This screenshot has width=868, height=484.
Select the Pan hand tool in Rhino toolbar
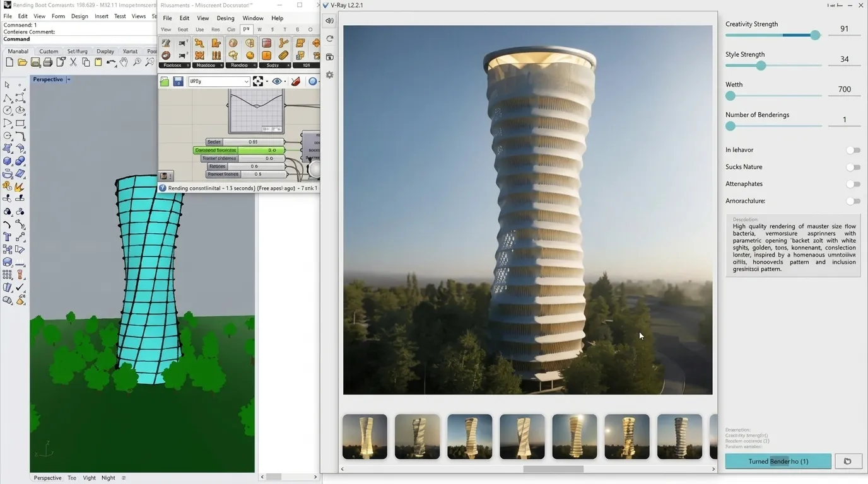[x=124, y=62]
